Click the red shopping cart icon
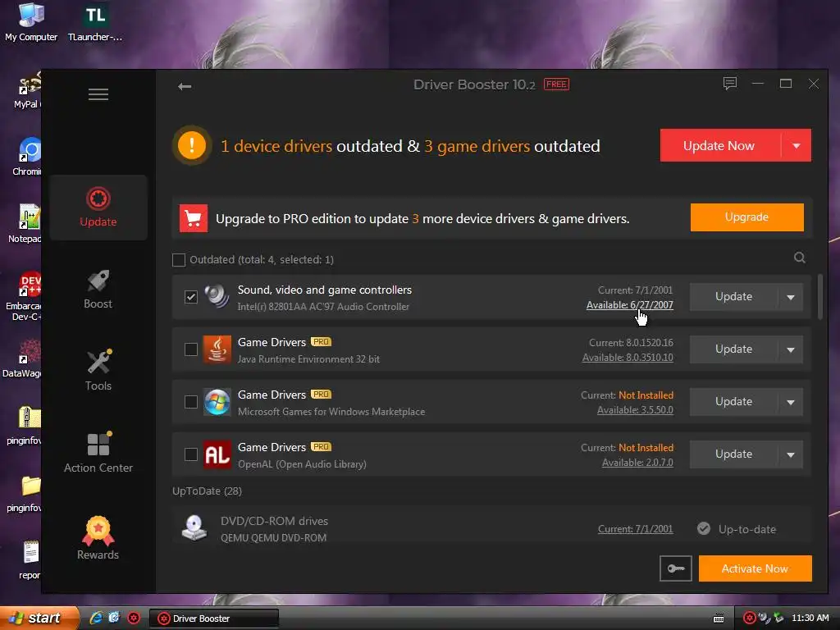Viewport: 840px width, 630px height. pos(194,218)
